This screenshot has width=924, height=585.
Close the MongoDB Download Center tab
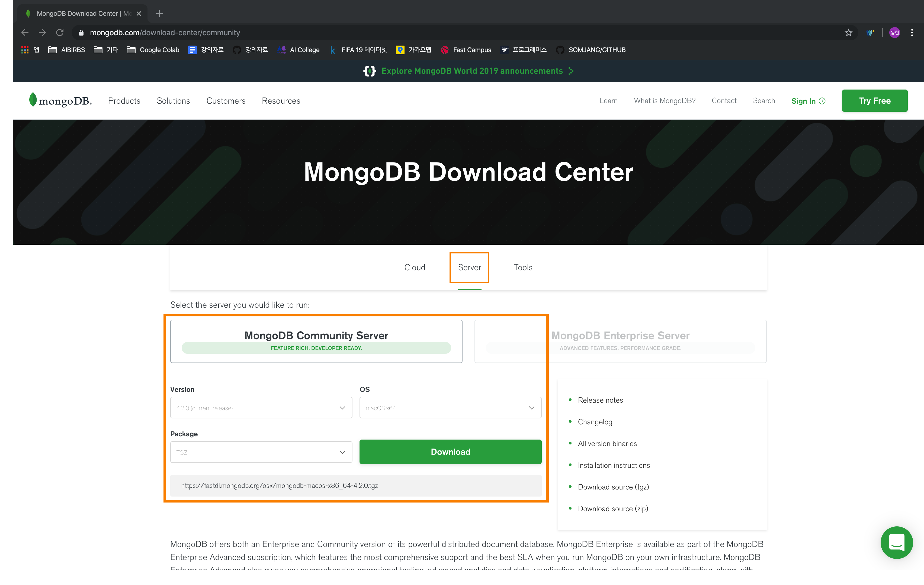[x=139, y=14]
